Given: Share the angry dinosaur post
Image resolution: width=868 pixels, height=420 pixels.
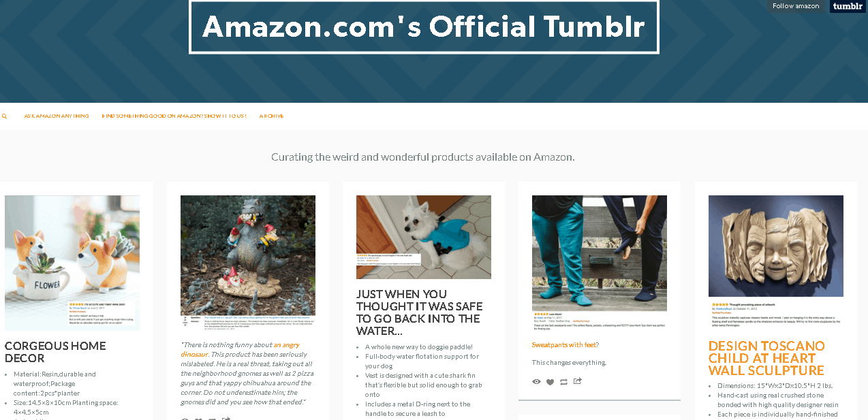Looking at the screenshot, I should point(226,418).
